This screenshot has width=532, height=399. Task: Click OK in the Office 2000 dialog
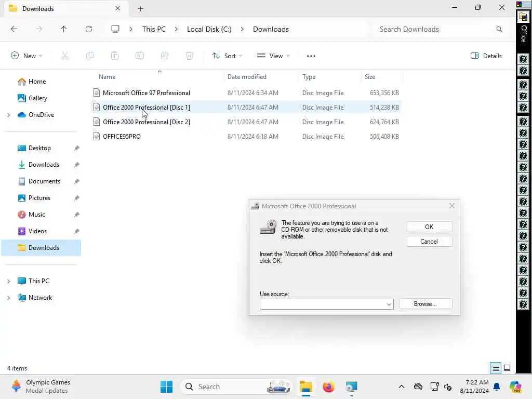pyautogui.click(x=429, y=227)
